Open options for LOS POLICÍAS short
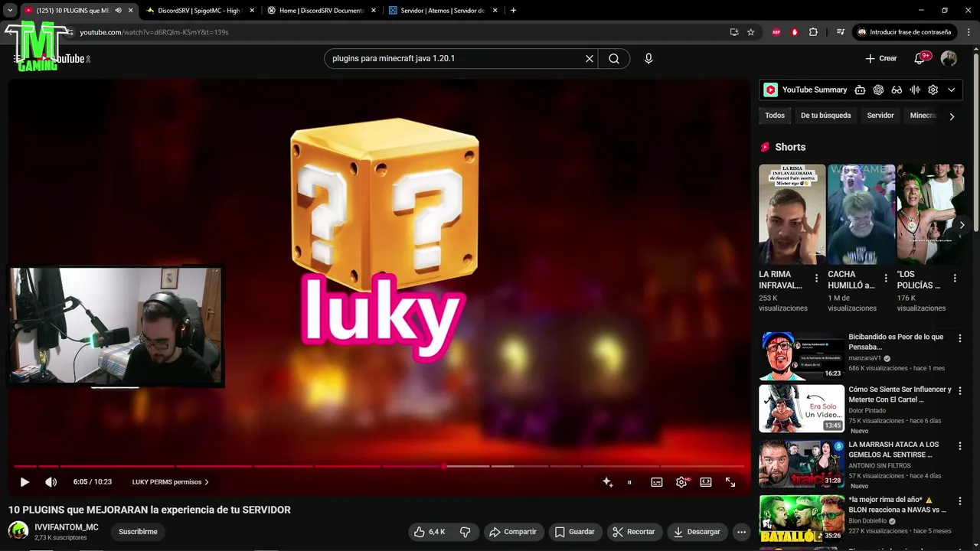The height and width of the screenshot is (551, 980). tap(955, 279)
